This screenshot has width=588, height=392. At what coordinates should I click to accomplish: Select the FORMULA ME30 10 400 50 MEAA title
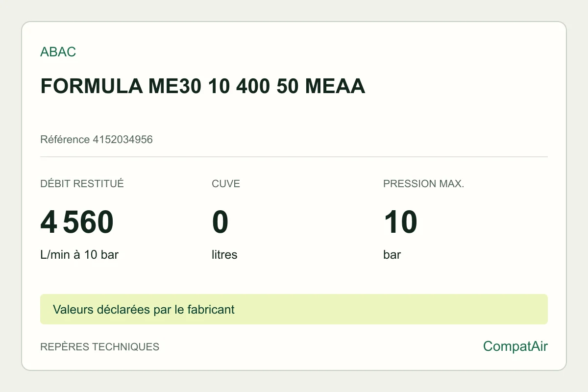coord(203,87)
